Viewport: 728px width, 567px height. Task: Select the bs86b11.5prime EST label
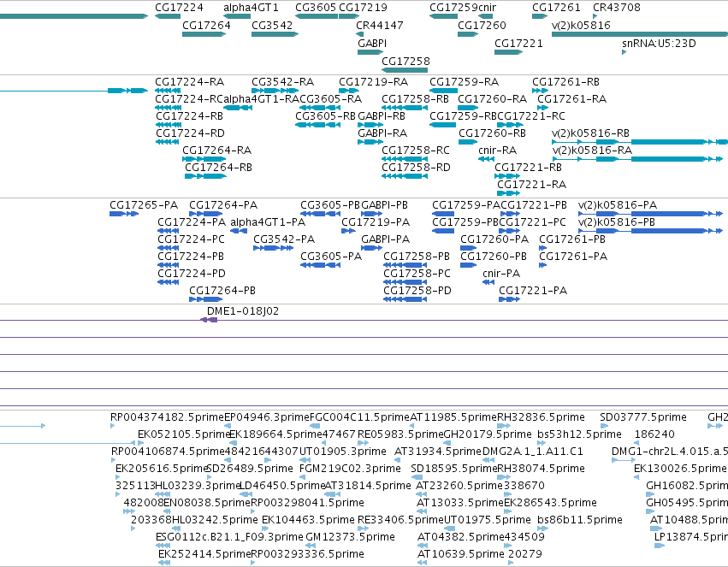pos(580,520)
